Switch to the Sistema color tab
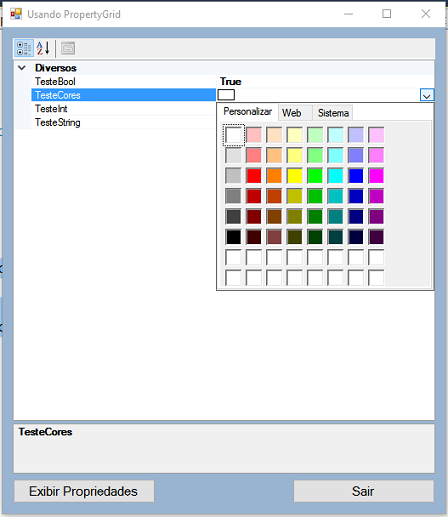The width and height of the screenshot is (448, 517). pos(333,113)
